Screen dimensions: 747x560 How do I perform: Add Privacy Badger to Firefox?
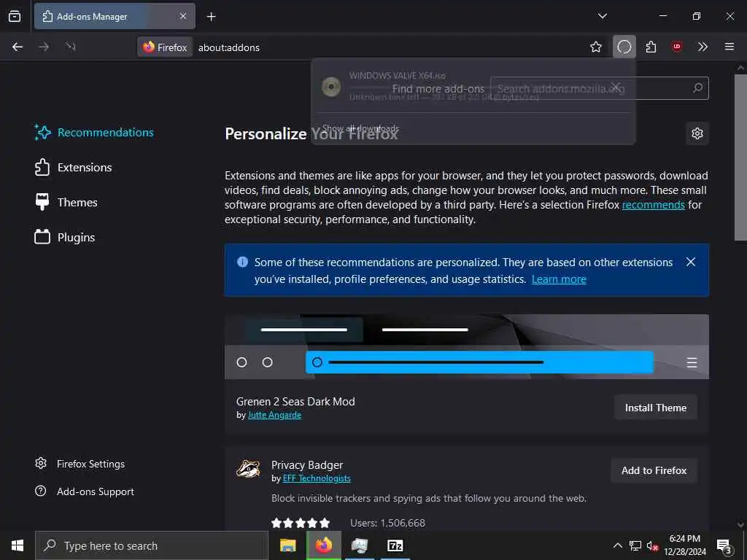pyautogui.click(x=654, y=470)
